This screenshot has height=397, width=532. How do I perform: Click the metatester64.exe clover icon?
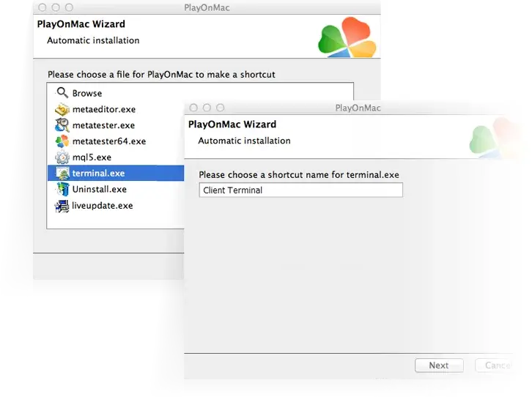pyautogui.click(x=62, y=141)
